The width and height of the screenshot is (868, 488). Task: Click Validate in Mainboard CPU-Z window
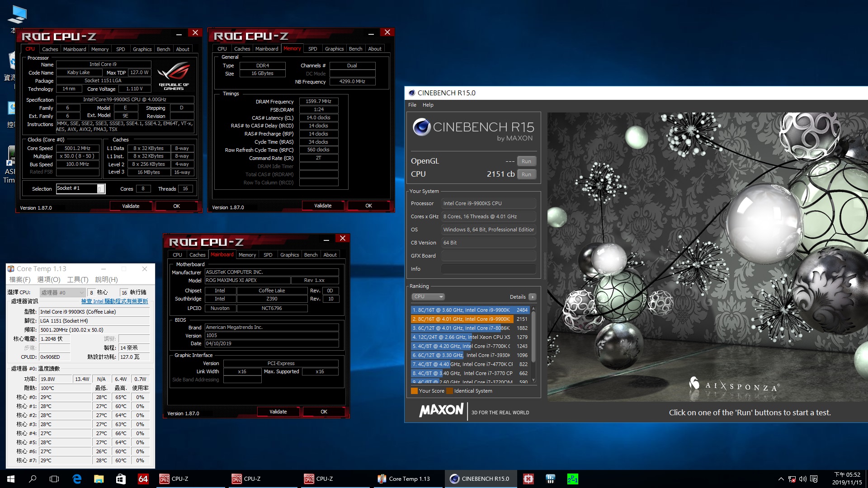click(x=278, y=412)
